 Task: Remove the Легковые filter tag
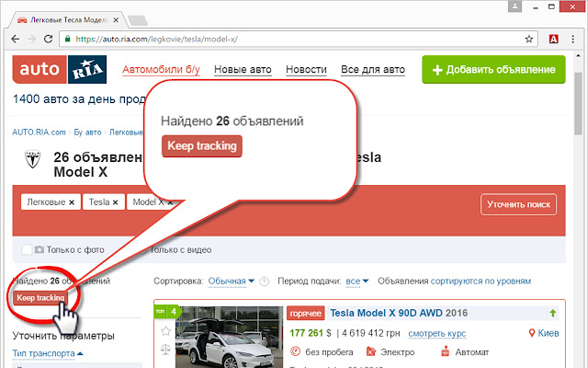coord(72,202)
